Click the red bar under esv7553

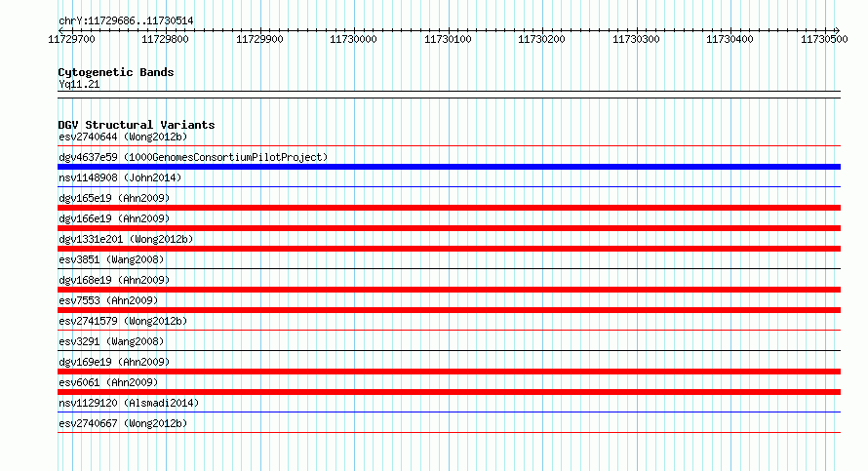click(449, 310)
